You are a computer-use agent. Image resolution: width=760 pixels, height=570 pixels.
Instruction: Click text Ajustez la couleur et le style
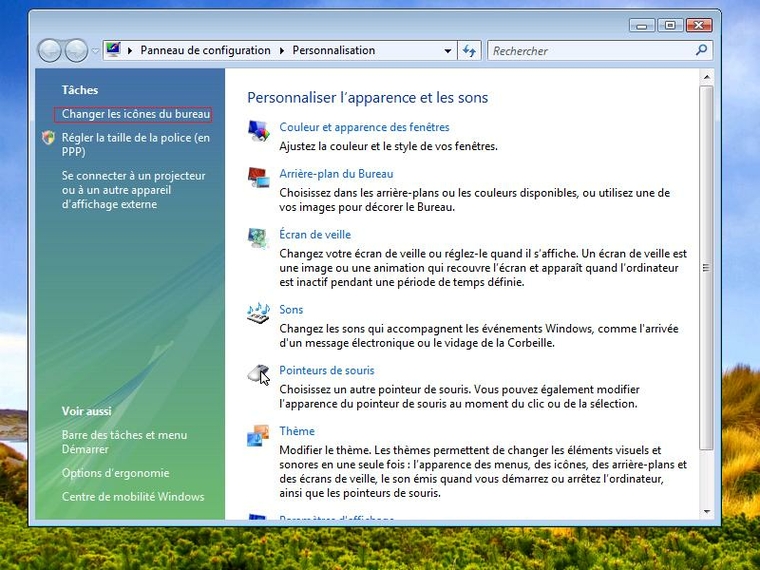[x=389, y=146]
